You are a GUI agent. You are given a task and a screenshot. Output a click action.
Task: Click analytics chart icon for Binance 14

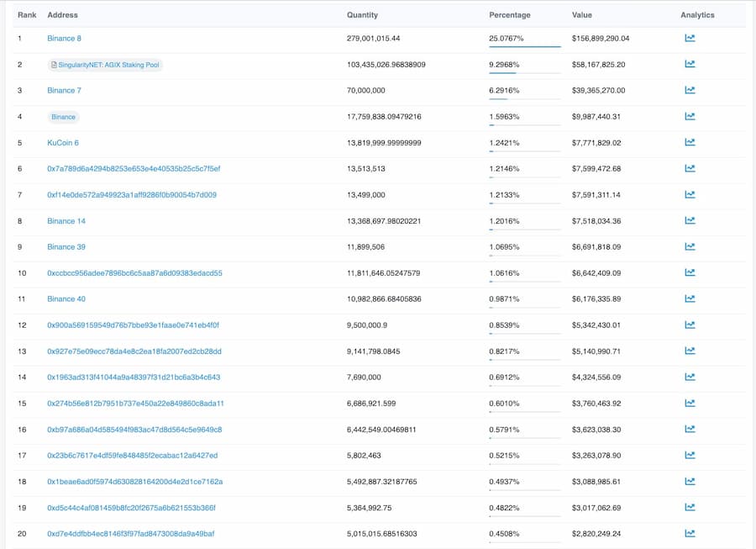[690, 220]
